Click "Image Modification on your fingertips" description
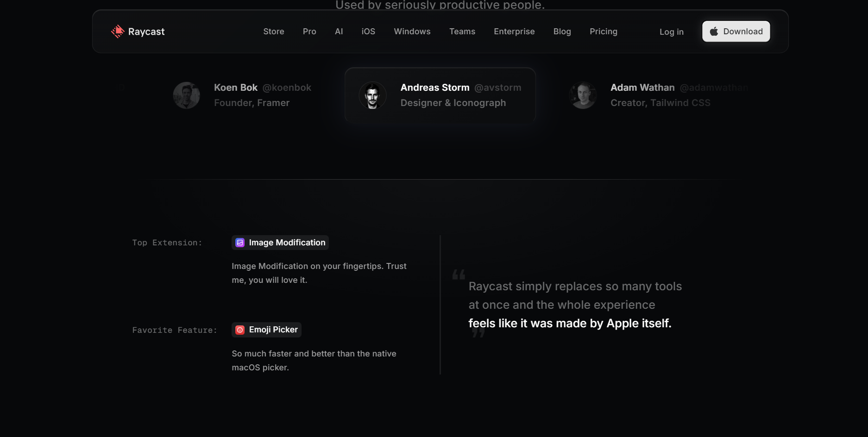This screenshot has width=868, height=437. (x=319, y=273)
